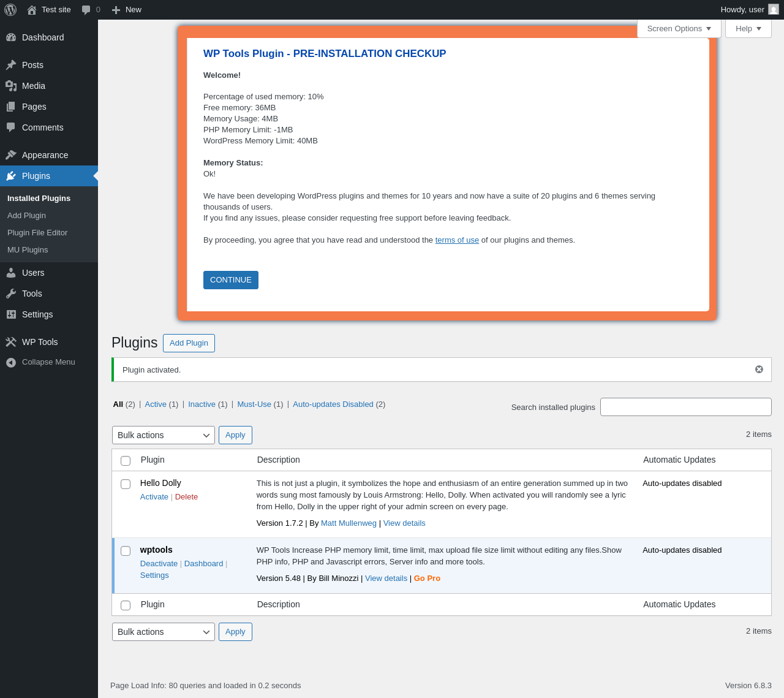The height and width of the screenshot is (698, 784).
Task: Open the New content menu
Action: point(127,10)
